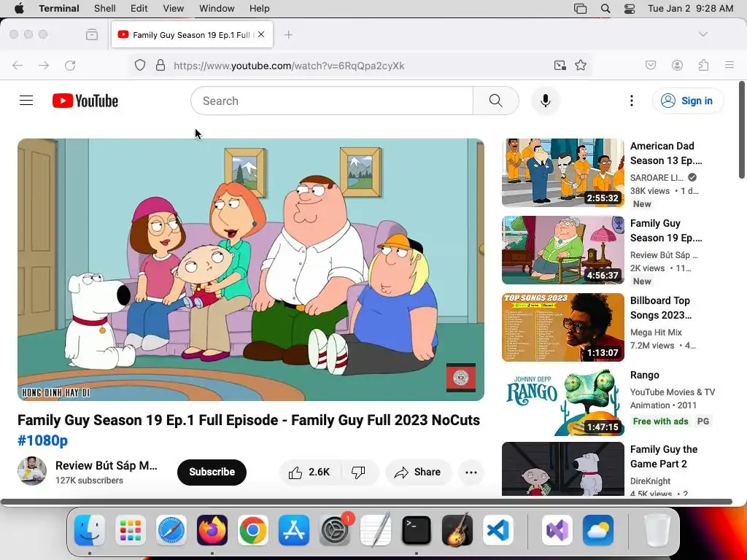Click the main Family Guy video player
This screenshot has height=560, width=747.
[x=251, y=270]
